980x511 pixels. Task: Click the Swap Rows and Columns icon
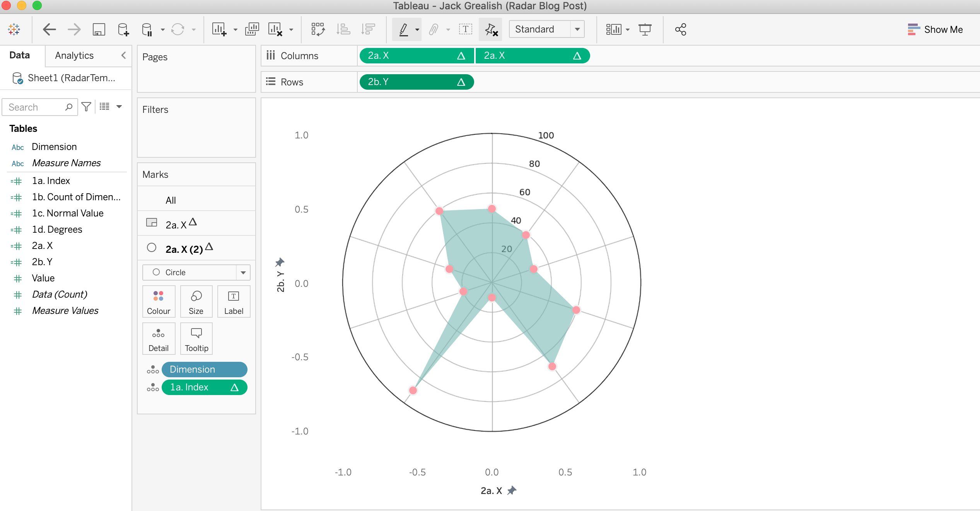318,29
